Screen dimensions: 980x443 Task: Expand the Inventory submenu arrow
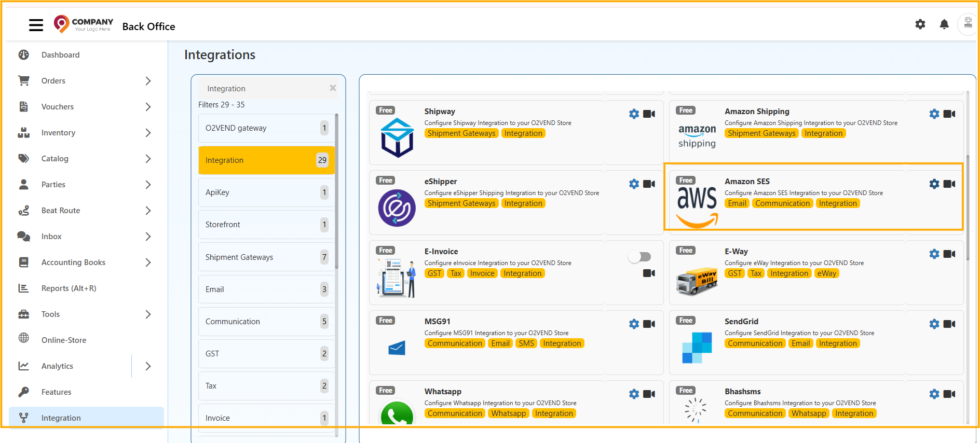(x=148, y=133)
